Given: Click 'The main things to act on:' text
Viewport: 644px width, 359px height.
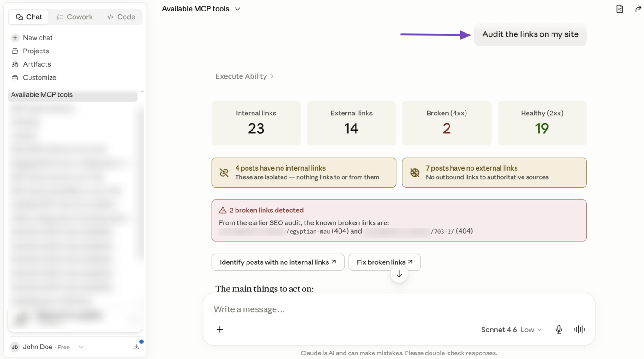Looking at the screenshot, I should (x=264, y=289).
